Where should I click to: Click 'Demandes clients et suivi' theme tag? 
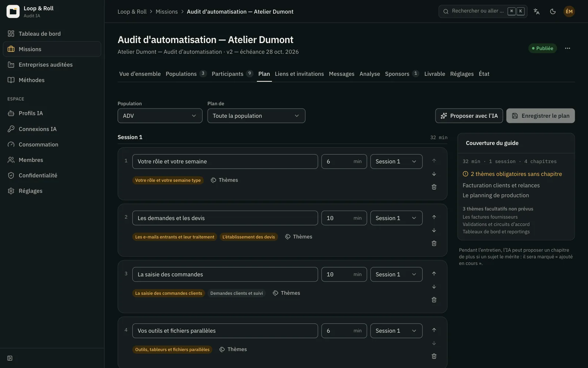pyautogui.click(x=236, y=293)
